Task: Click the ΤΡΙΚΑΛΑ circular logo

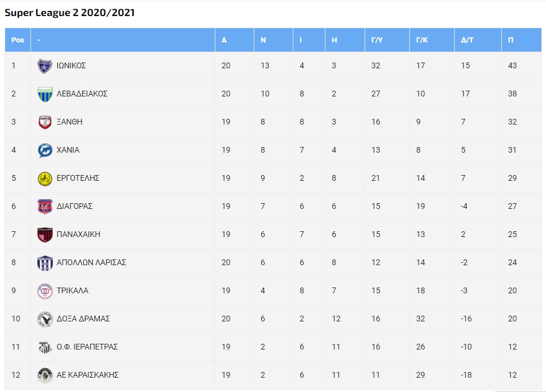Action: click(45, 291)
